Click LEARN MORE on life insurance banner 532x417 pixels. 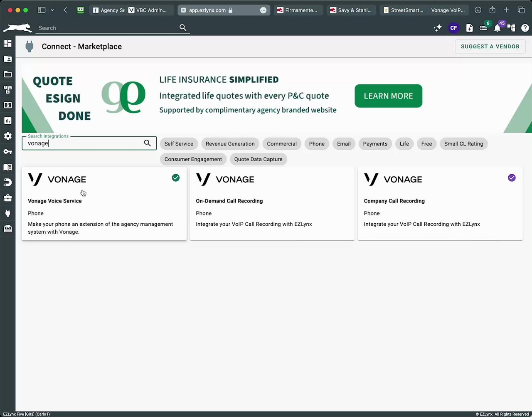pos(388,96)
